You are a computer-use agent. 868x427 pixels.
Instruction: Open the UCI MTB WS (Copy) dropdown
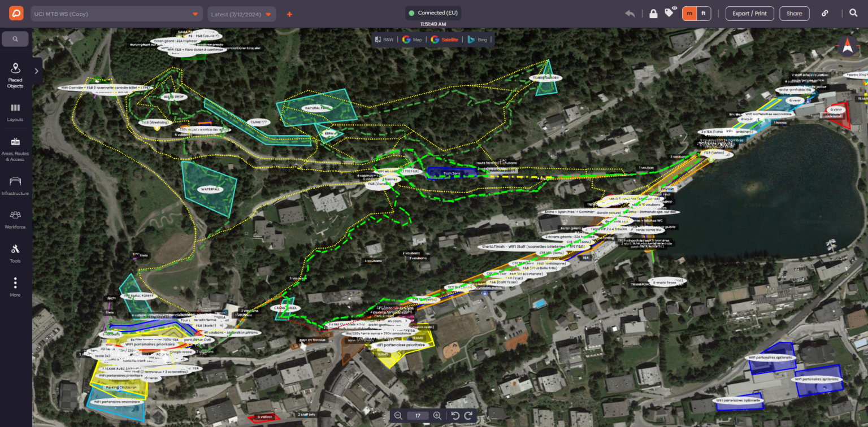coord(116,14)
